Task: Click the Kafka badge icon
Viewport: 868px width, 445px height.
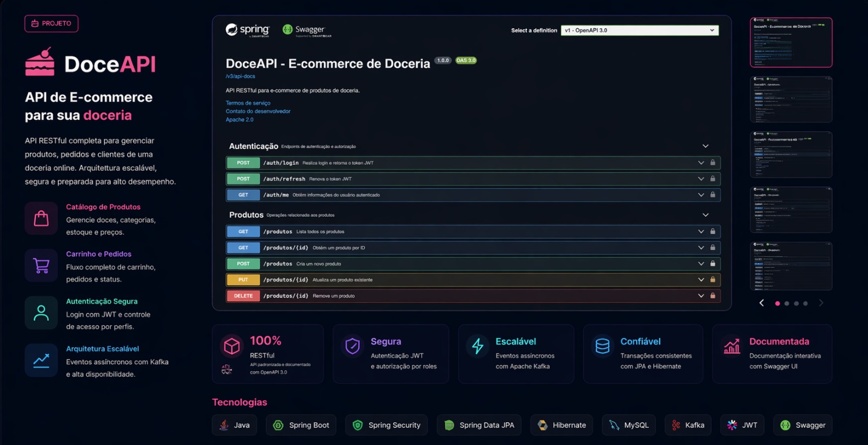Action: (x=676, y=425)
